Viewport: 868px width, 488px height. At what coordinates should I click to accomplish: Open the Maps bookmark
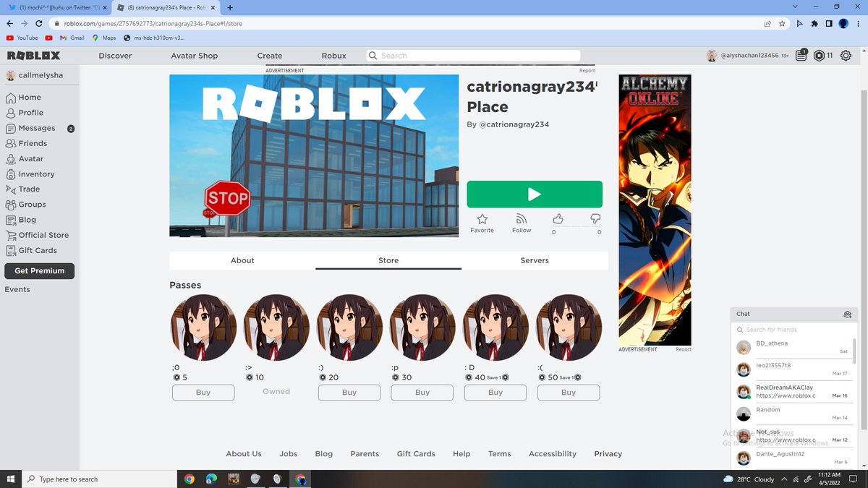pos(103,38)
